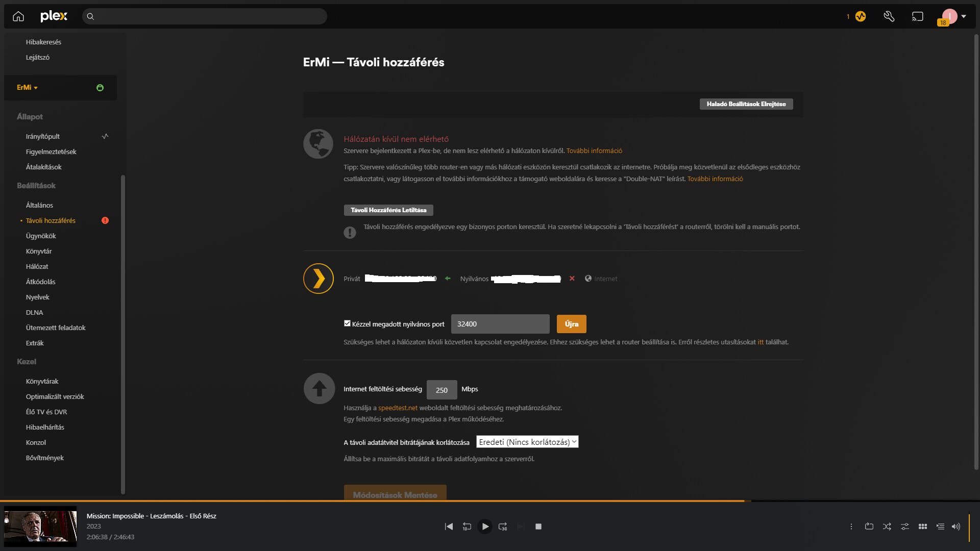Open Ügynökök settings
This screenshot has height=551, width=980.
[41, 236]
